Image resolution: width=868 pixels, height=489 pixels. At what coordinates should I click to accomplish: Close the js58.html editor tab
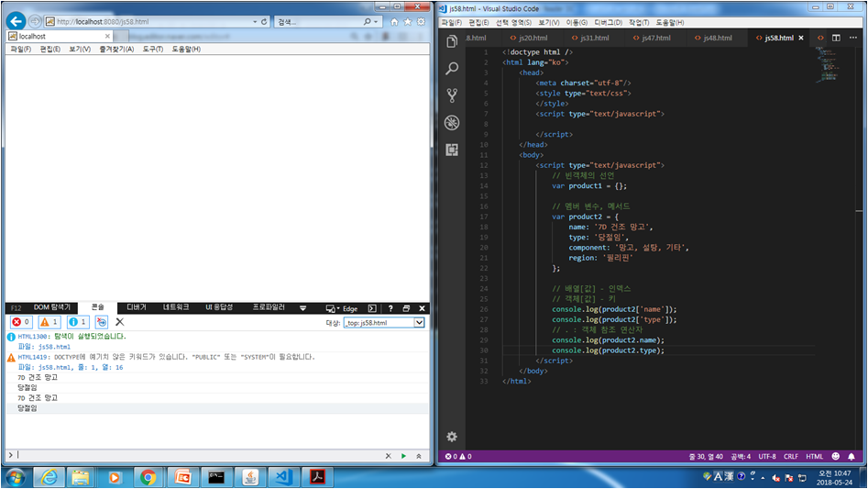point(801,38)
